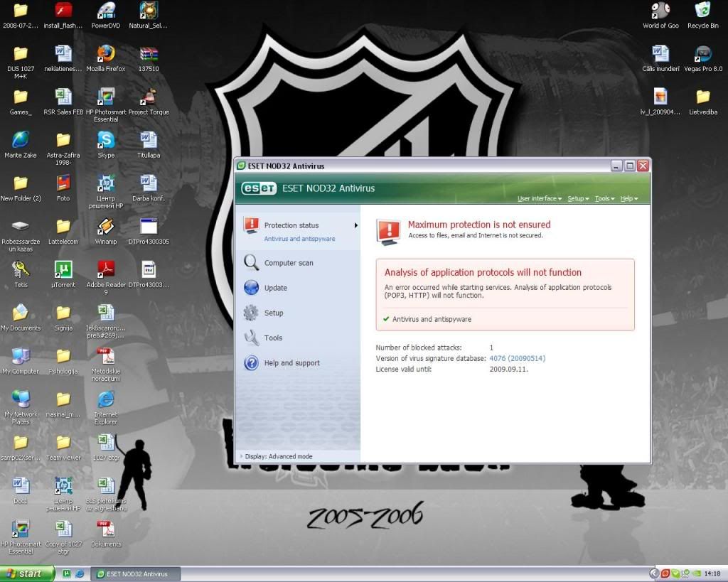The height and width of the screenshot is (582, 728).
Task: Select Natural_Sel... desktop icon
Action: click(149, 16)
